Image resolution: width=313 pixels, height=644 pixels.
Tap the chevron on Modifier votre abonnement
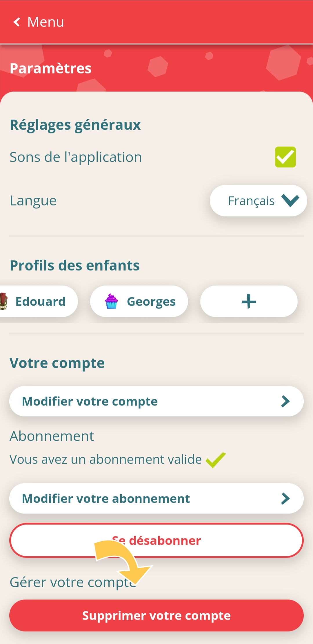click(285, 498)
